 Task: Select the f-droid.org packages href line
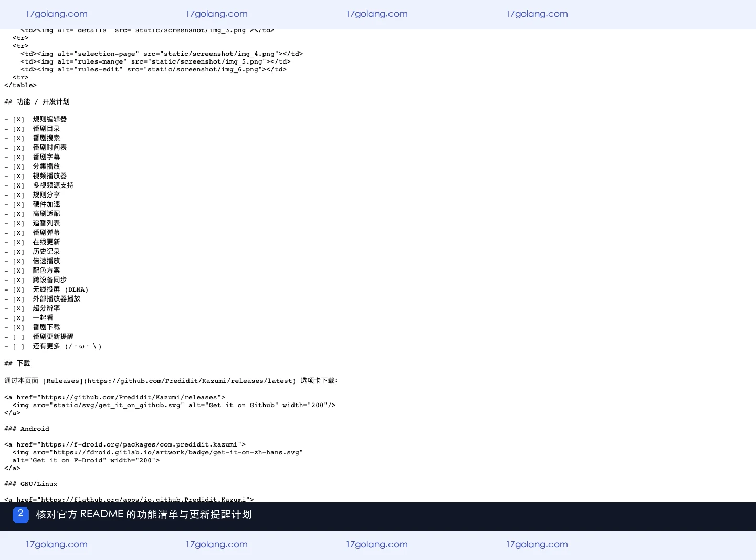click(x=125, y=444)
